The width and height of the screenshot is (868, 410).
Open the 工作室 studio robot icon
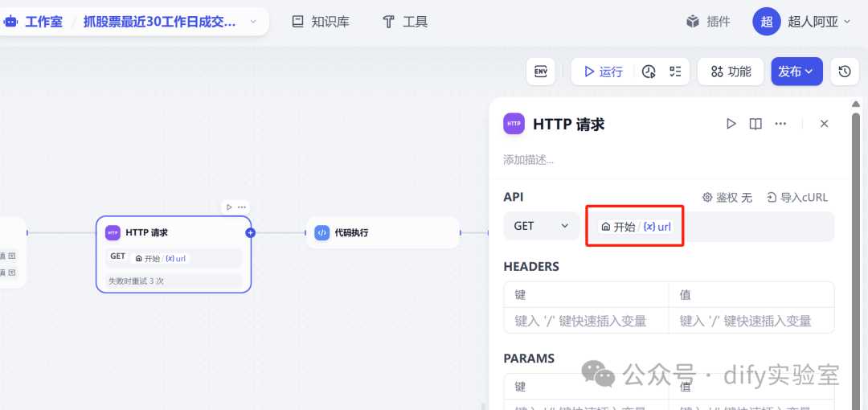coord(10,23)
